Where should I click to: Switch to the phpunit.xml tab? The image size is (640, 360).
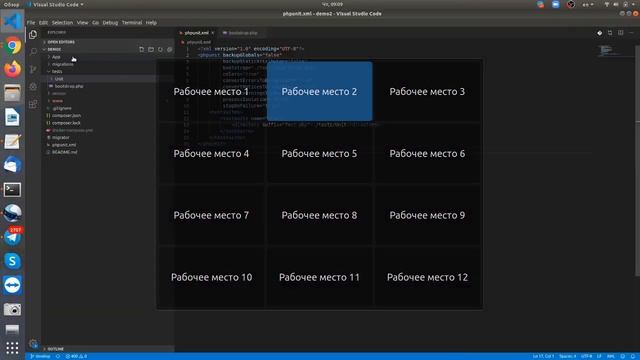(x=197, y=33)
